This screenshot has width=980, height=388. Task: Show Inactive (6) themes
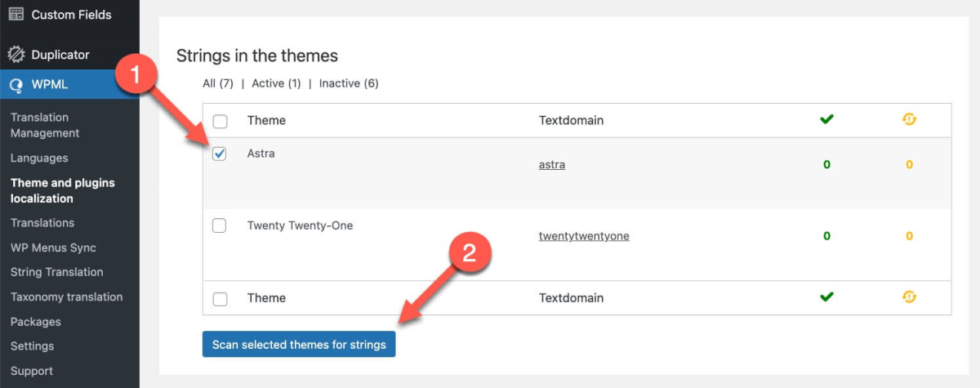[x=349, y=83]
